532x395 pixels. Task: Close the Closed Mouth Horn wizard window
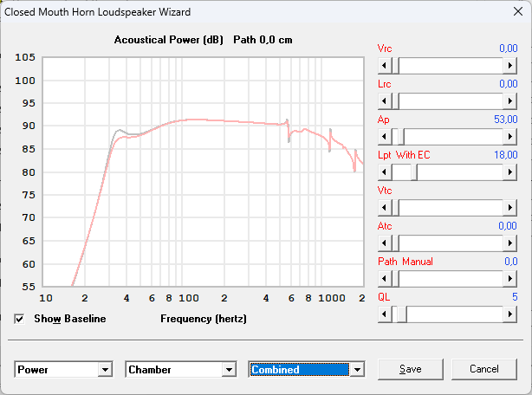[x=518, y=11]
